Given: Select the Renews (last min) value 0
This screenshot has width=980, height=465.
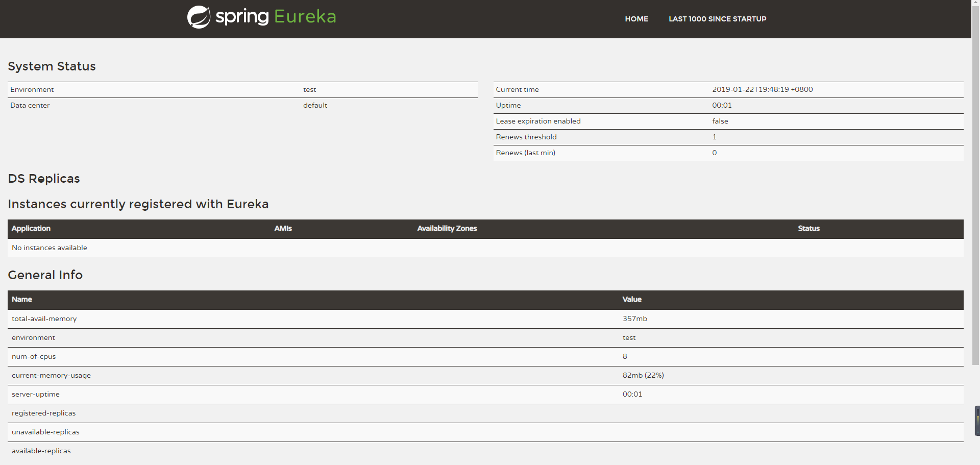Looking at the screenshot, I should coord(714,153).
